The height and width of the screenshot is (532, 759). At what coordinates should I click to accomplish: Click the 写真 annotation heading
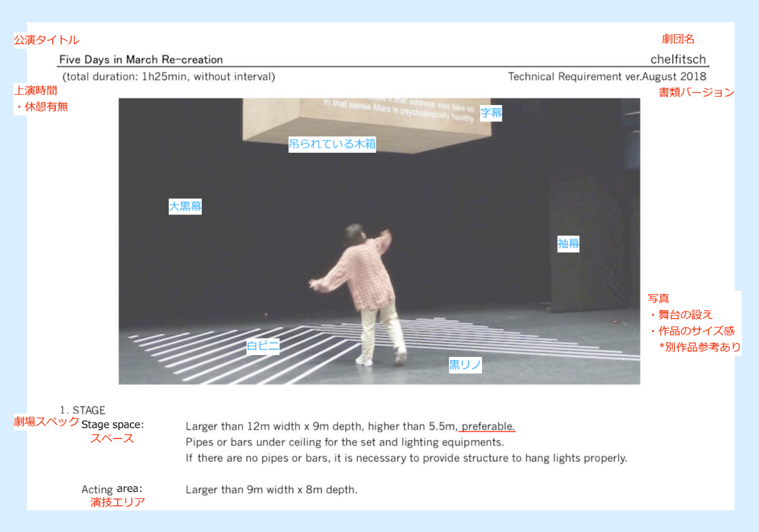click(x=658, y=298)
